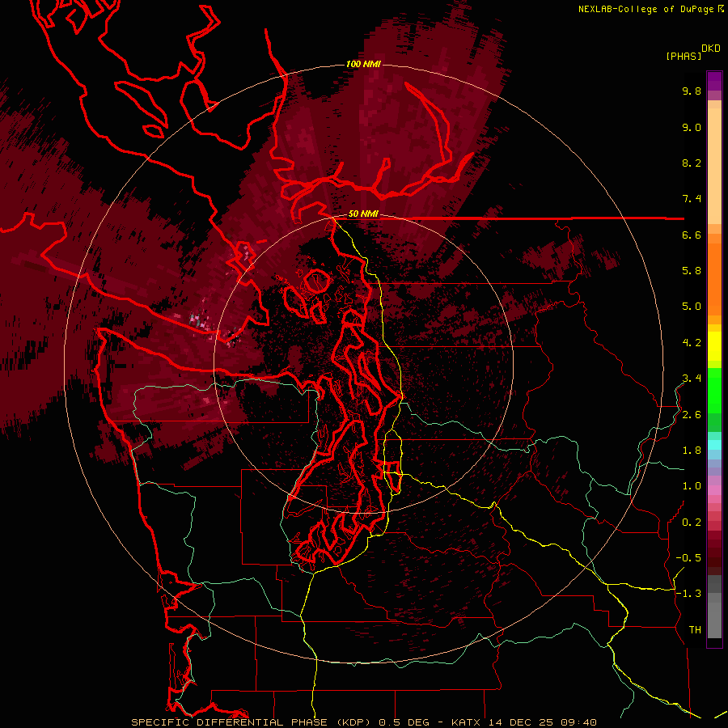The image size is (728, 728).
Task: Click the 9.0 value on the color scale
Action: tap(692, 127)
